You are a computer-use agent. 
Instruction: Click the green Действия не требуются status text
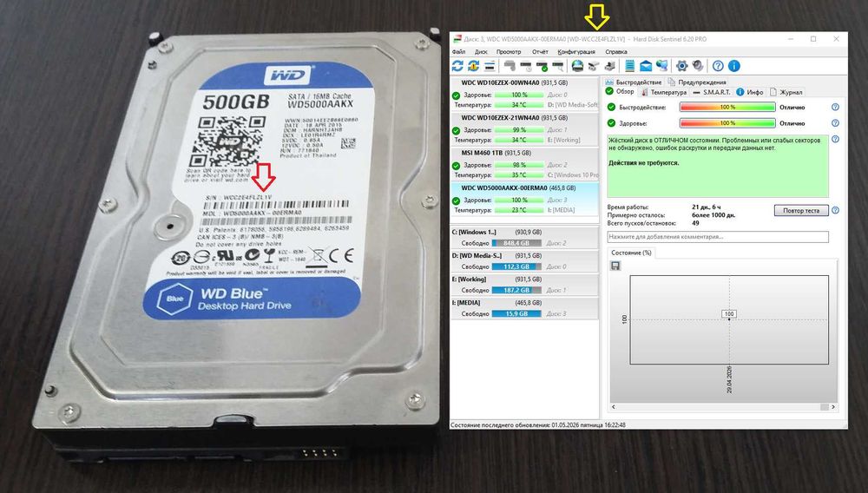click(644, 163)
